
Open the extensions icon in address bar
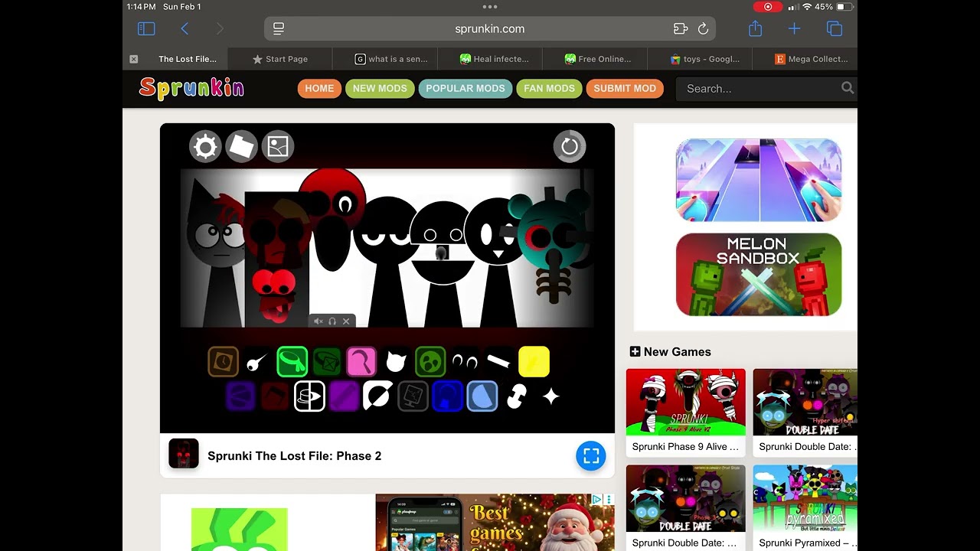click(681, 29)
